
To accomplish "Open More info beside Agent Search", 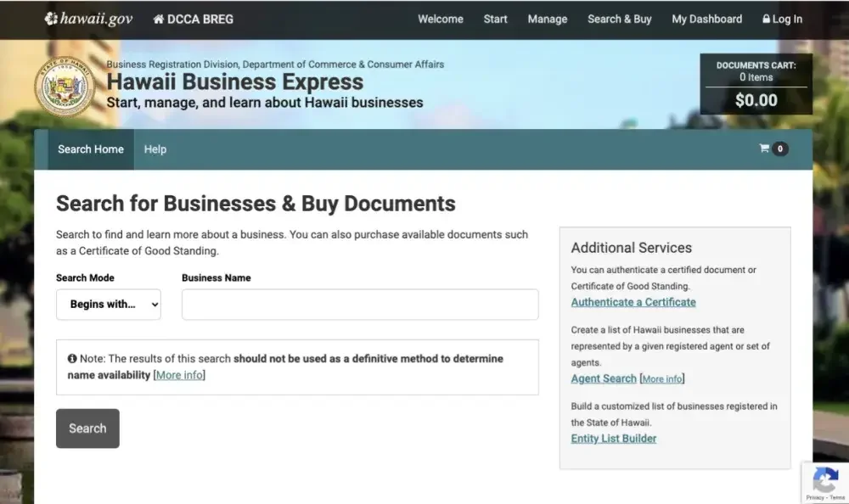I will 661,379.
